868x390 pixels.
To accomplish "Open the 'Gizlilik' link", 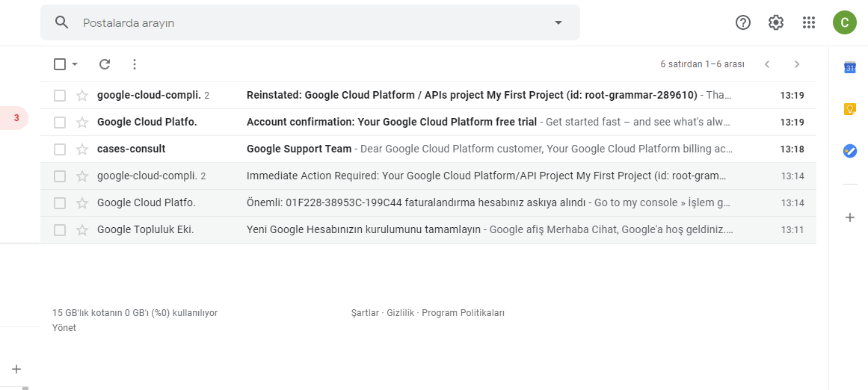I will (x=401, y=313).
